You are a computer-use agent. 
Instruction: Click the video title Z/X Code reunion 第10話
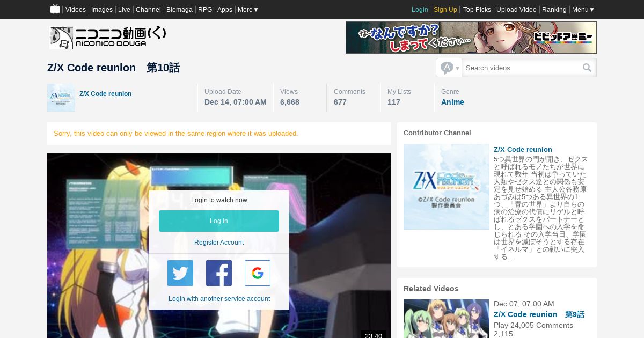click(x=113, y=68)
